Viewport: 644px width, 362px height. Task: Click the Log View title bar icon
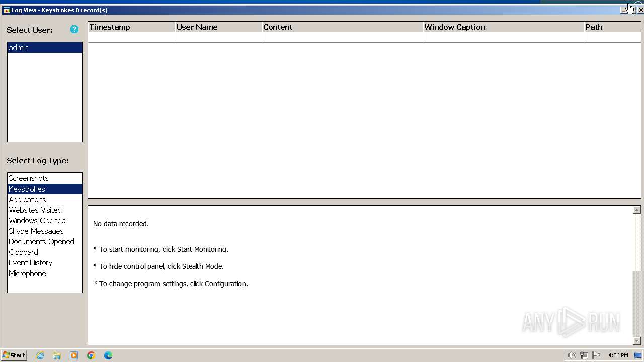[7, 10]
